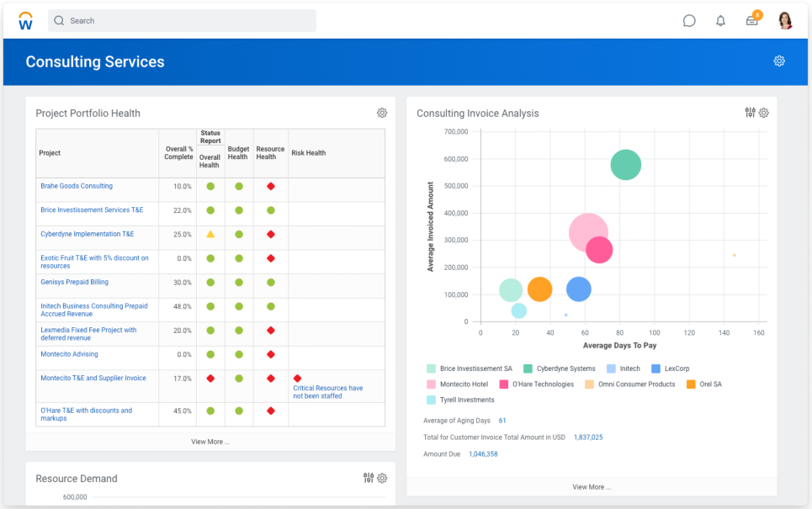This screenshot has height=509, width=812.
Task: Click the orange Orel SA chart bubble
Action: click(x=539, y=289)
